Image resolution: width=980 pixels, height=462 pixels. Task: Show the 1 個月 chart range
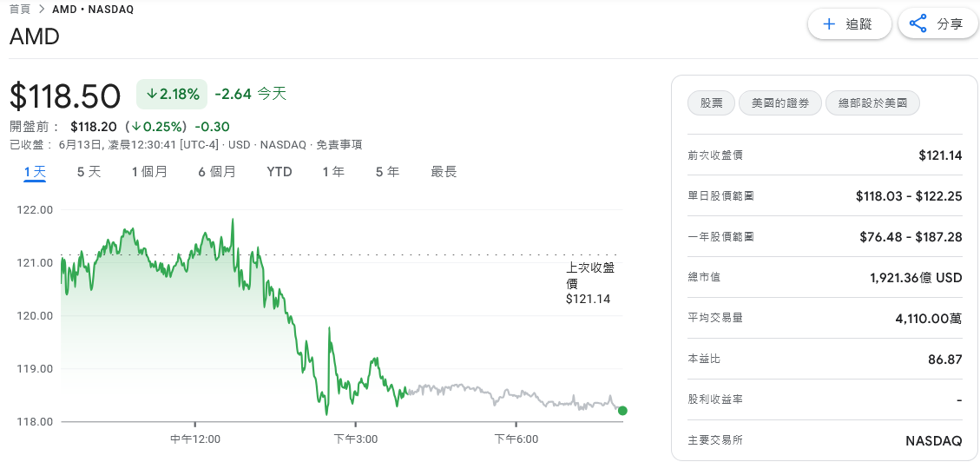pyautogui.click(x=149, y=172)
